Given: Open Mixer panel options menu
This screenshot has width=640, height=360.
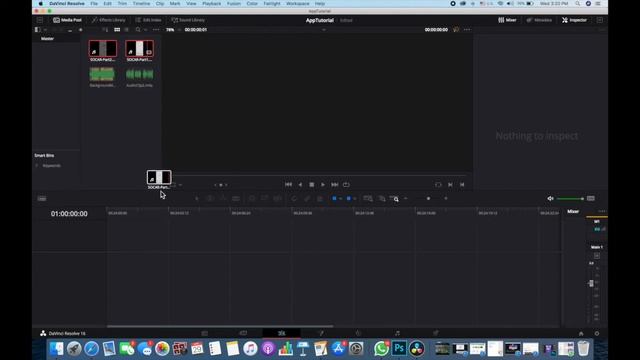Looking at the screenshot, I should 602,211.
